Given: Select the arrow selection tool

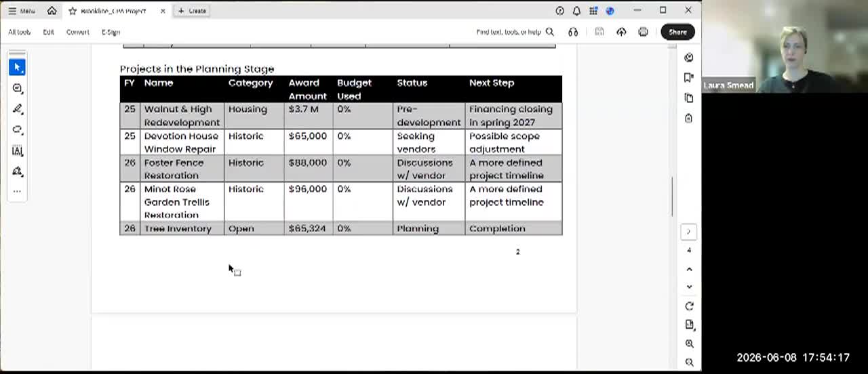Looking at the screenshot, I should pyautogui.click(x=18, y=67).
